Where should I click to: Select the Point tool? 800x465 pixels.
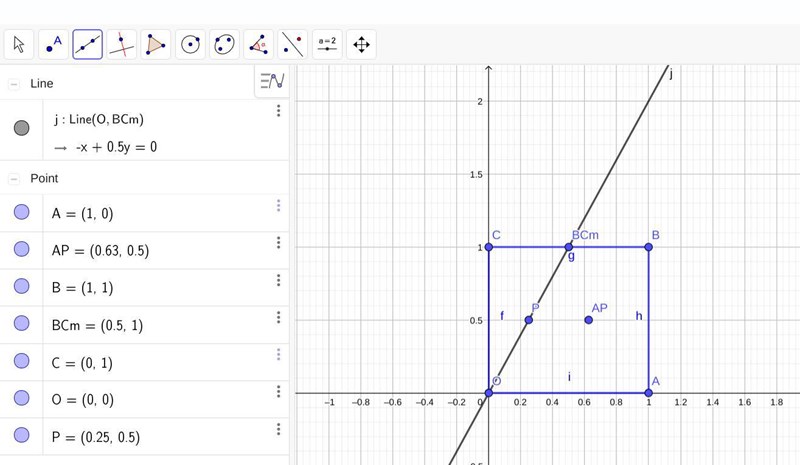point(53,44)
